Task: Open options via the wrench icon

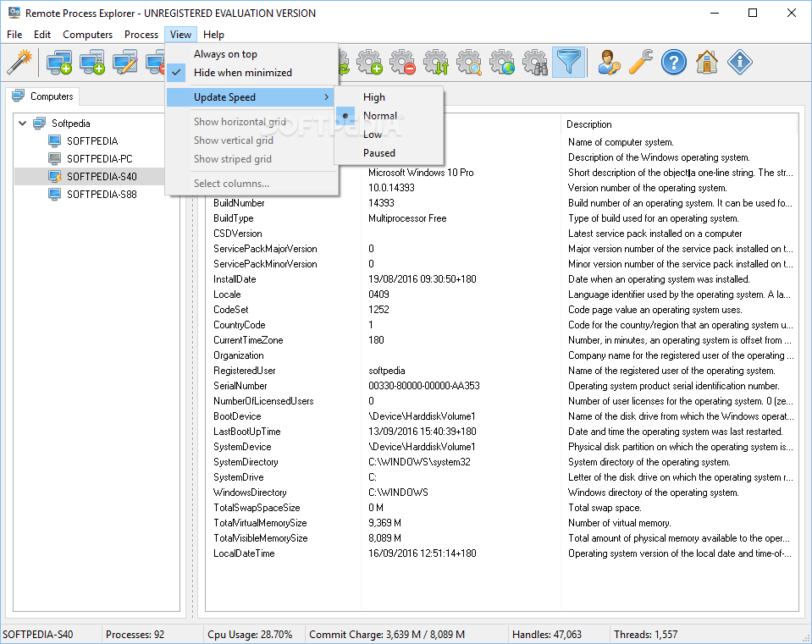Action: [x=641, y=62]
